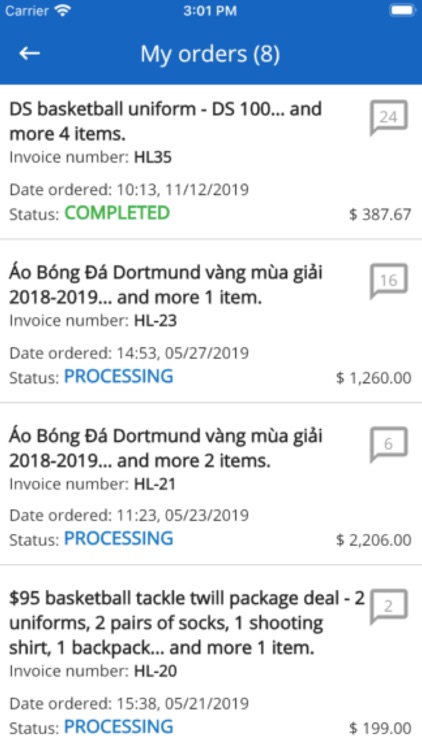The image size is (422, 750).
Task: Click PROCESSING status of HL-20 order
Action: 119,727
